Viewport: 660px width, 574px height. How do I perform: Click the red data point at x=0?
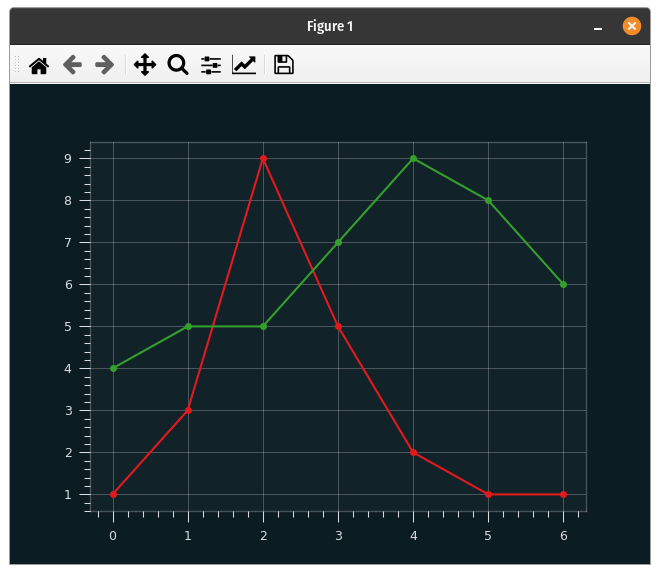113,494
